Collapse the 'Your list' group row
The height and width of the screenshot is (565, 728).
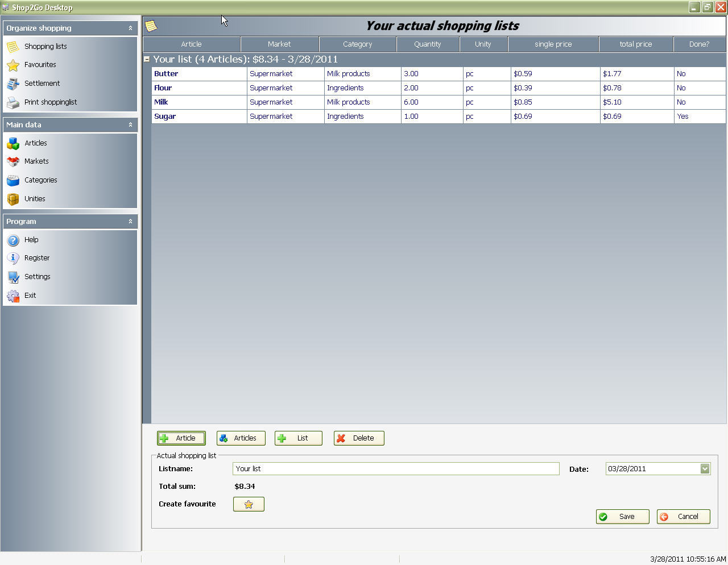(x=147, y=59)
